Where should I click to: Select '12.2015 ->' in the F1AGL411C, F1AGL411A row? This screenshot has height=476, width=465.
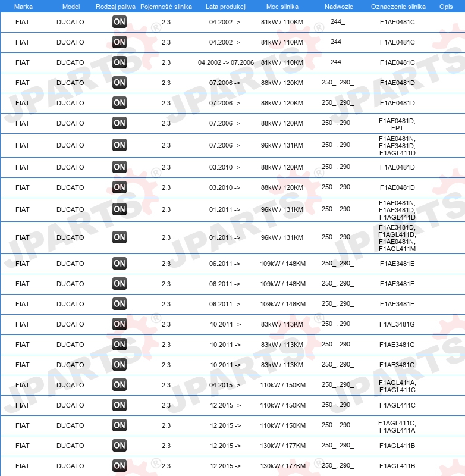[225, 425]
